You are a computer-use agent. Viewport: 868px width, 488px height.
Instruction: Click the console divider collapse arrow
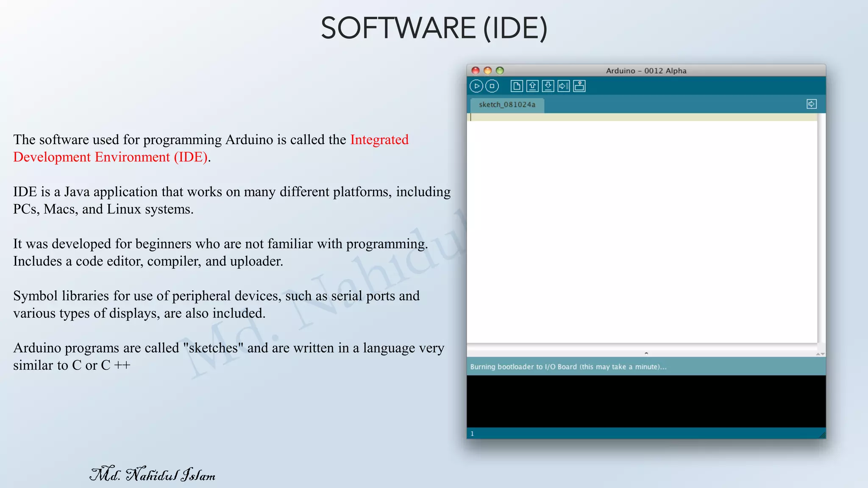pos(646,353)
